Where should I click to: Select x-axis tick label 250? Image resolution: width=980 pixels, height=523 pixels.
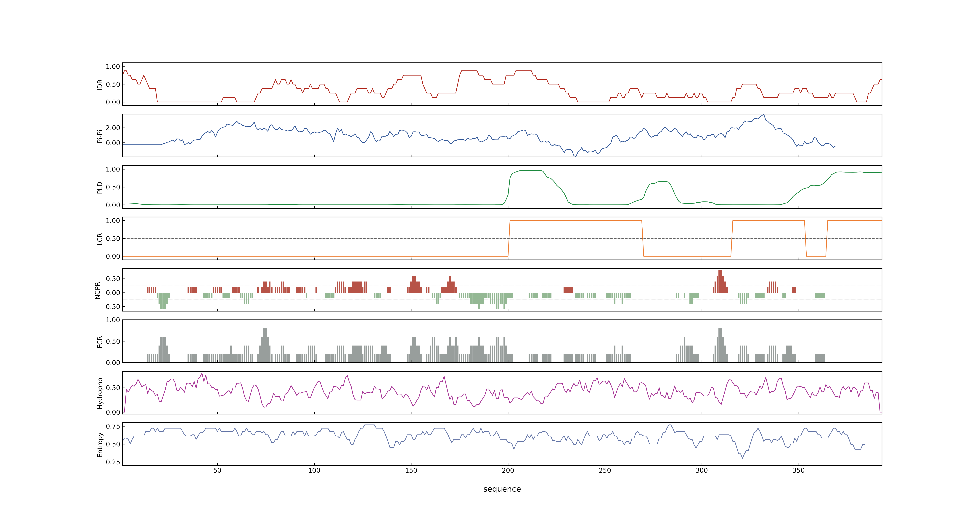605,470
